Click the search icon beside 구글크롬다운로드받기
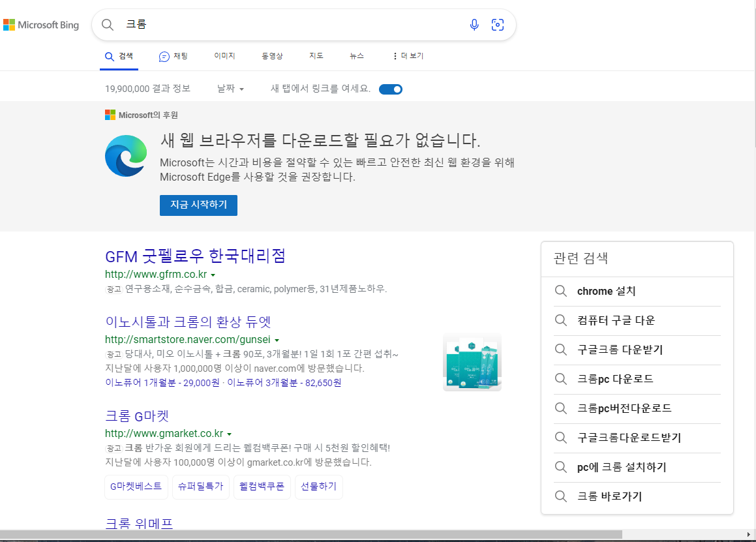 (x=560, y=438)
